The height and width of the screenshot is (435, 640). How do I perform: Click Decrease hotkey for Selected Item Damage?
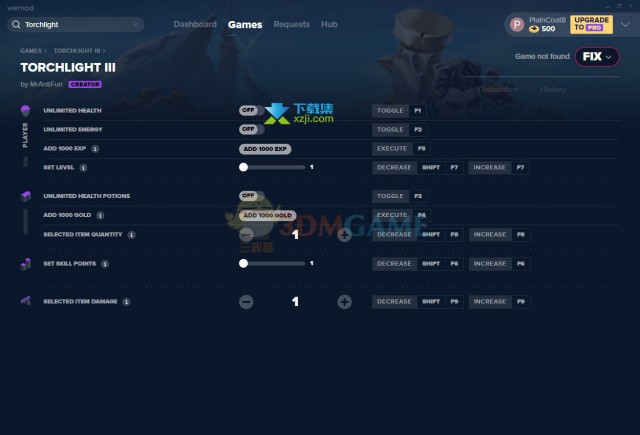point(394,302)
